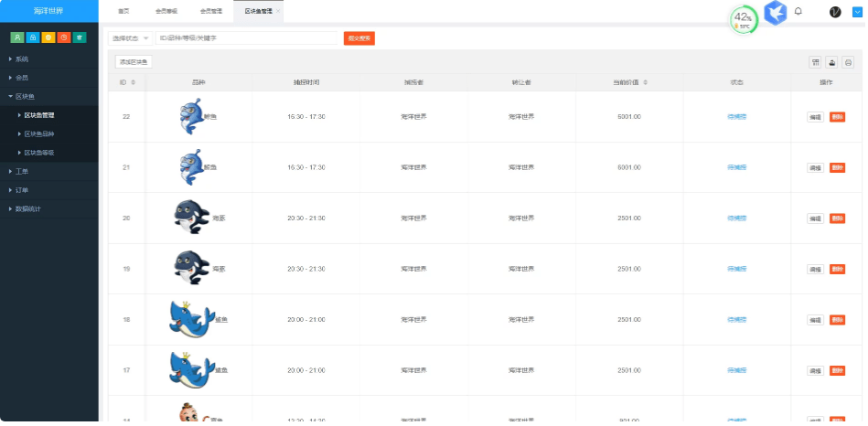
Task: Open the 选择状态 status dropdown
Action: (130, 38)
